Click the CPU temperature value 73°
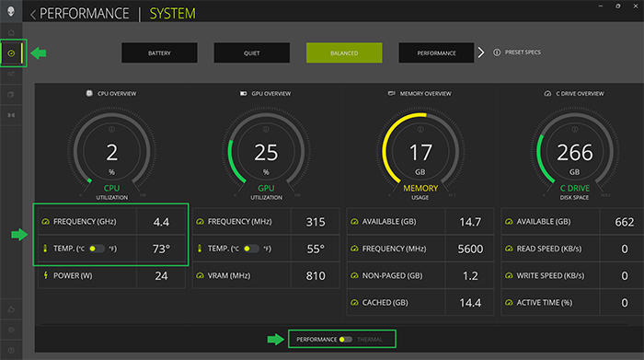Screen dimensions: 644x360 [x=161, y=249]
